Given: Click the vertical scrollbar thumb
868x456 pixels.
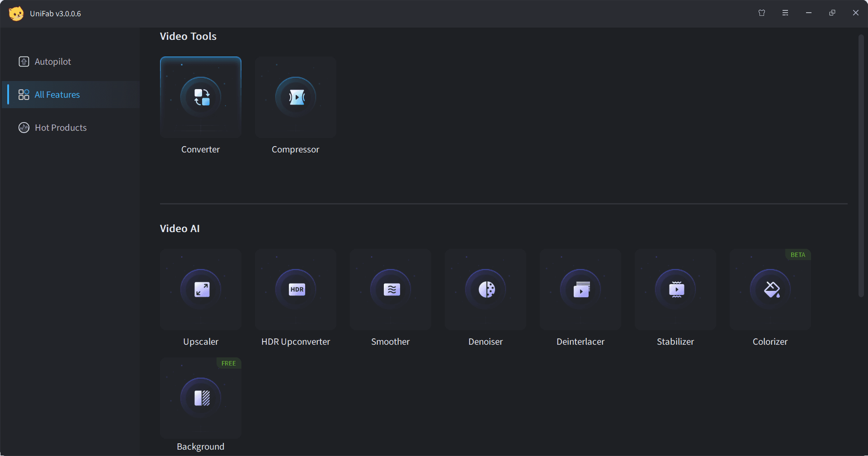Looking at the screenshot, I should pyautogui.click(x=861, y=165).
